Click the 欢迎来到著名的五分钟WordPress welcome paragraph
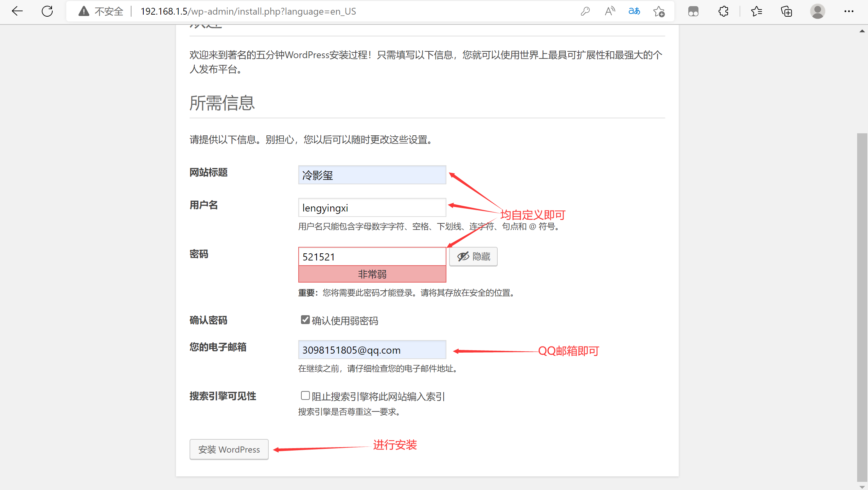The width and height of the screenshot is (868, 490). tap(426, 62)
